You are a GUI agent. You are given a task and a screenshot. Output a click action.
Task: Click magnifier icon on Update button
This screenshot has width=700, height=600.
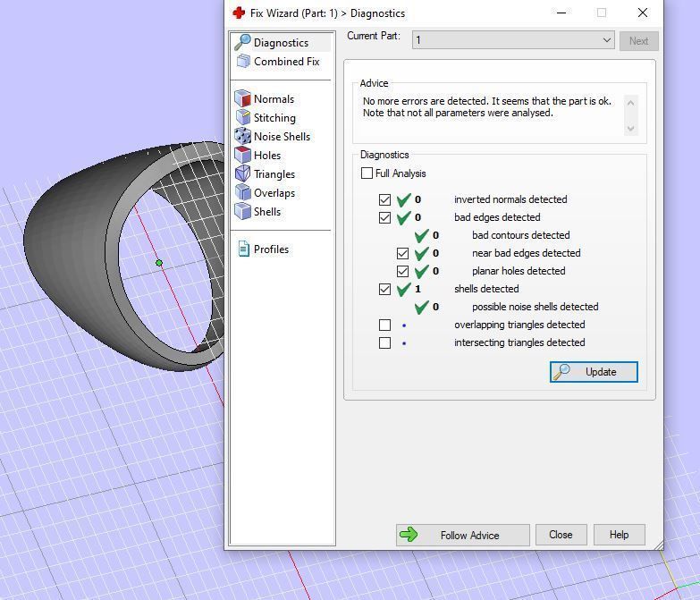561,371
